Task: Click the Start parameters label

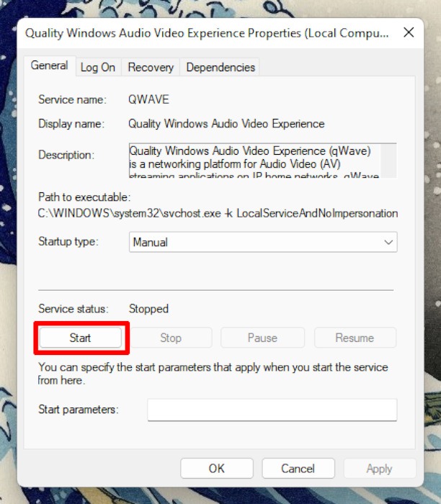Action: (79, 410)
